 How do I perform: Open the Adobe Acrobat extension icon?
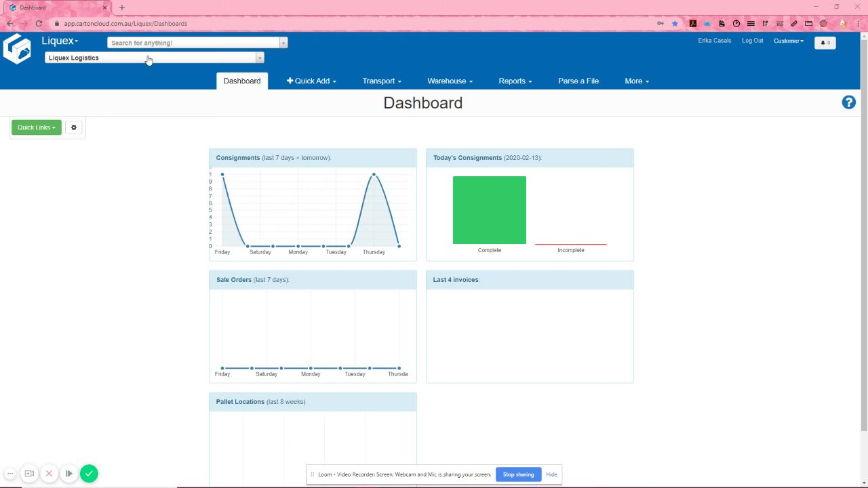pos(693,24)
